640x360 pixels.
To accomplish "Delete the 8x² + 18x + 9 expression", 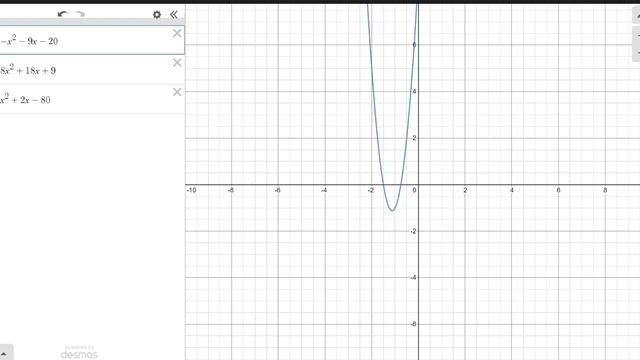I will tap(177, 62).
